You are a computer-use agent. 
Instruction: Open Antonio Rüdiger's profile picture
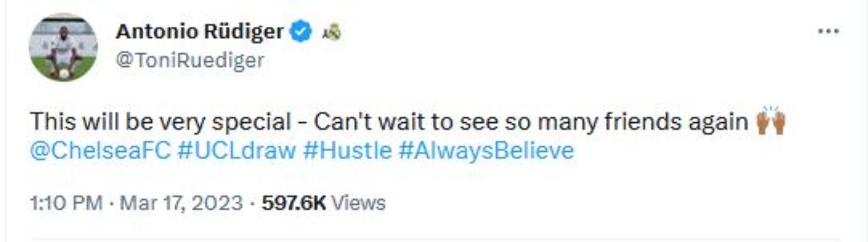(63, 47)
